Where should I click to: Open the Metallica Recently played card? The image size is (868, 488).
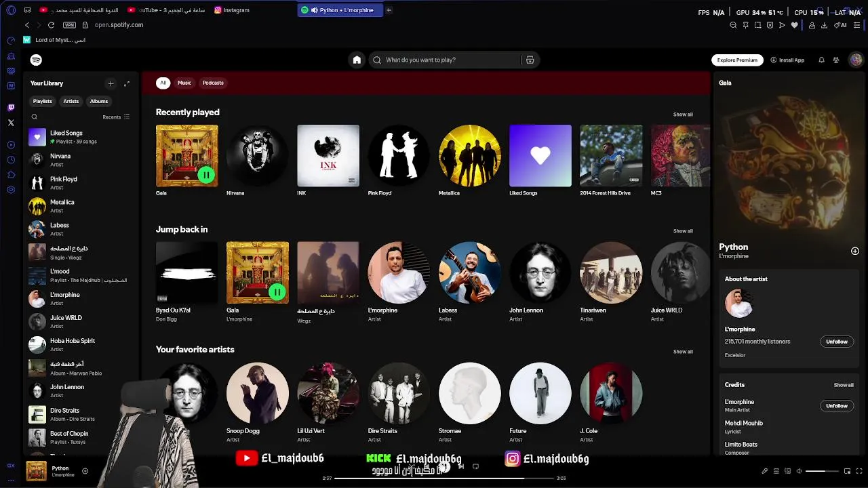pos(469,161)
